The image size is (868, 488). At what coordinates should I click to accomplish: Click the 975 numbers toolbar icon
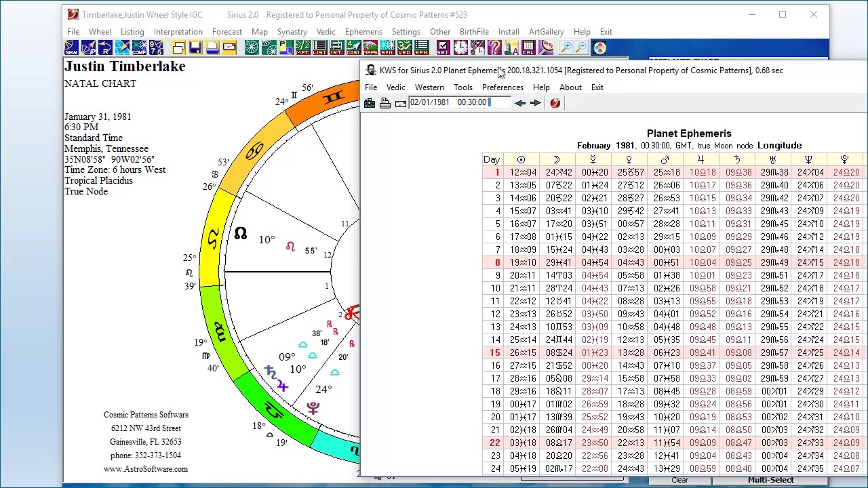pyautogui.click(x=156, y=48)
